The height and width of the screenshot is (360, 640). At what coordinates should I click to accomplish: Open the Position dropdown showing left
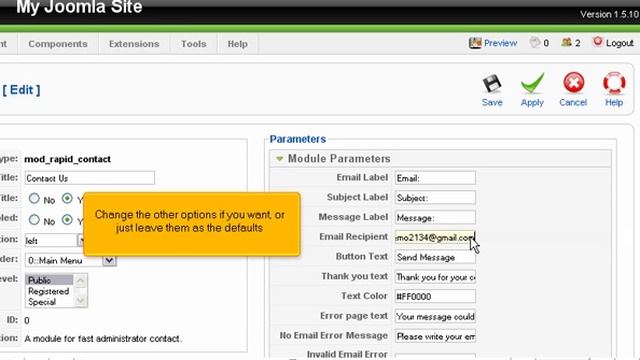55,240
